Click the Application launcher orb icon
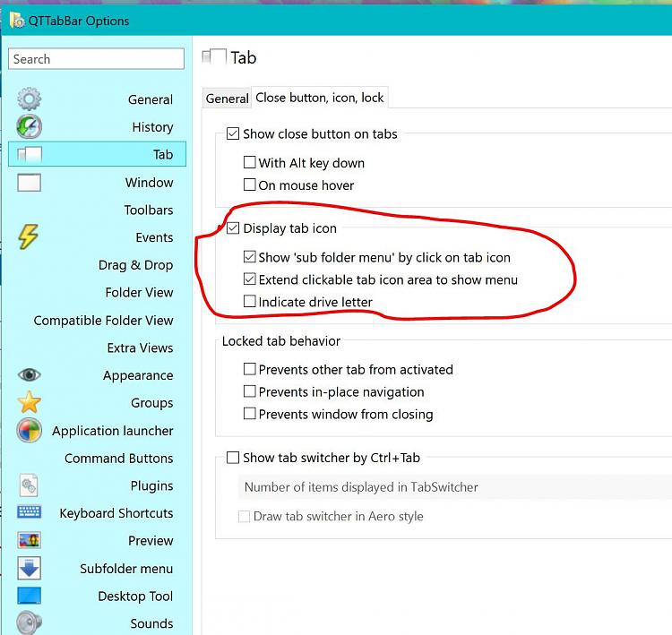This screenshot has width=672, height=635. [30, 430]
